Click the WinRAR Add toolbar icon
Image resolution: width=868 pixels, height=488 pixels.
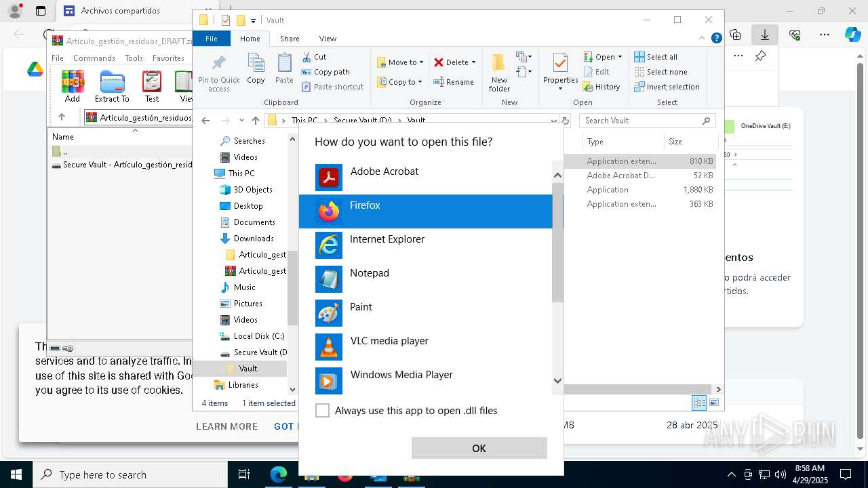pos(73,86)
